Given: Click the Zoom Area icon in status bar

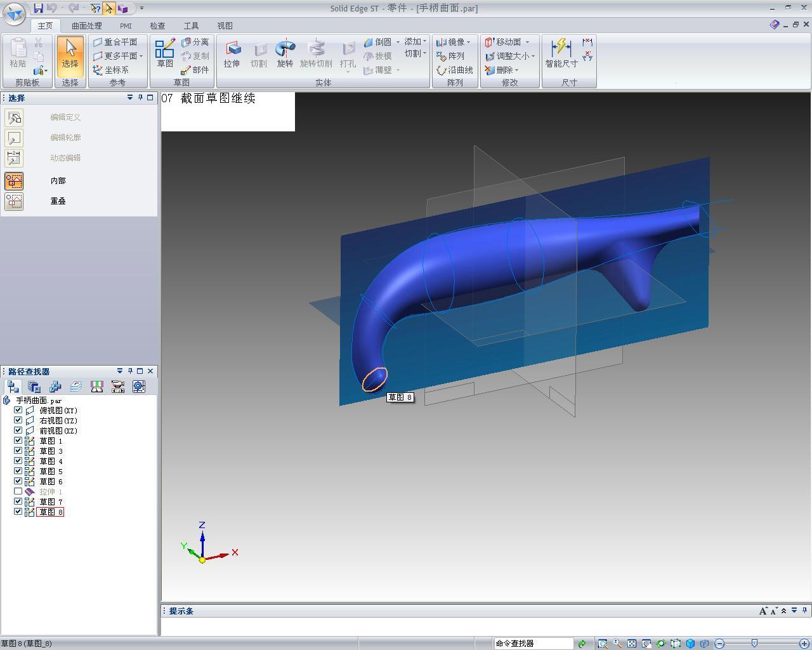Looking at the screenshot, I should pyautogui.click(x=602, y=644).
